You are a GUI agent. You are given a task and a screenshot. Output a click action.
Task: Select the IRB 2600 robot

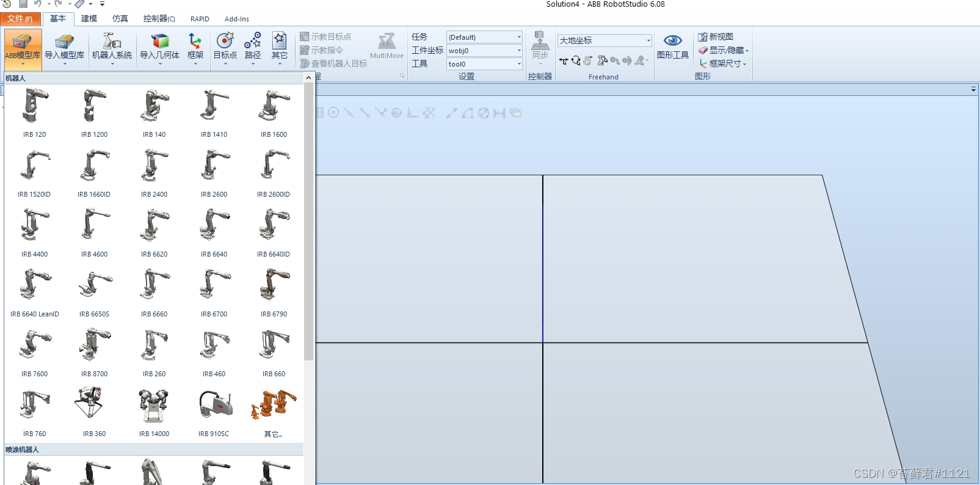(x=214, y=172)
